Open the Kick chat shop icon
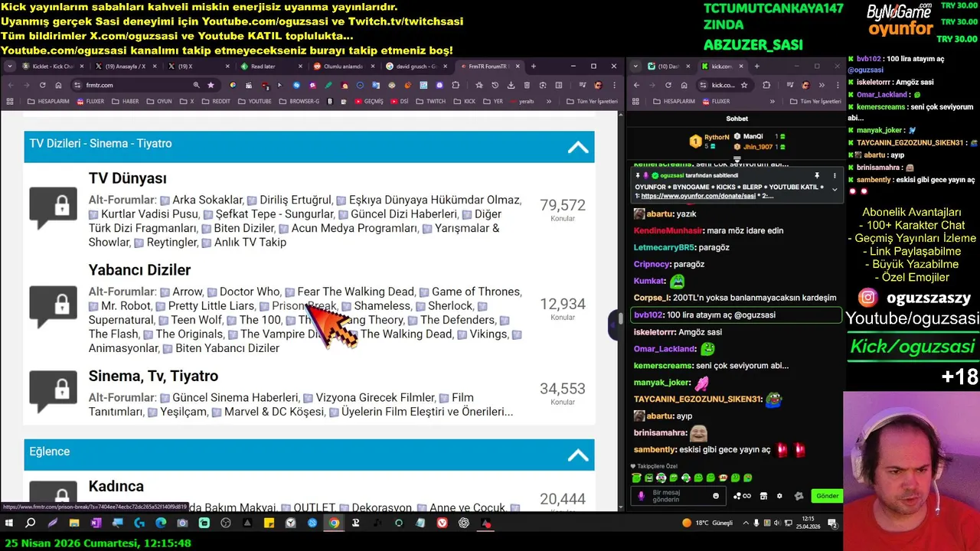Viewport: 980px width, 551px height. (763, 496)
